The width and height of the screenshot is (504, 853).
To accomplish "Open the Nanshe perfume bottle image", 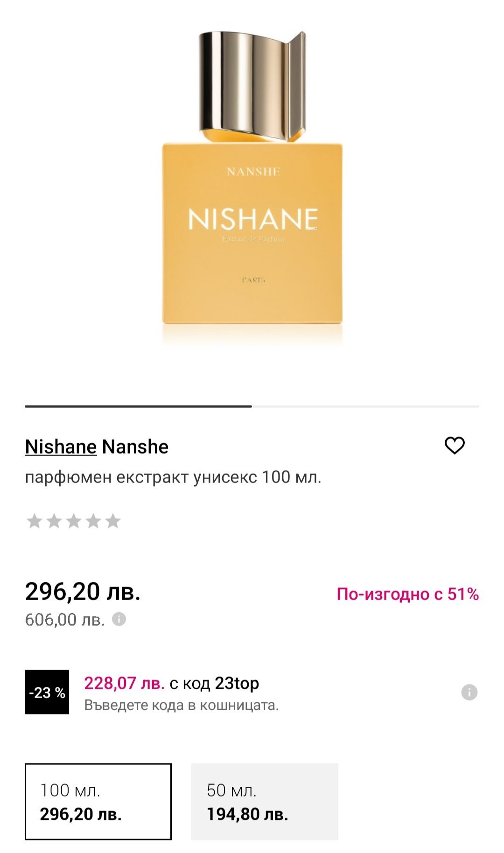I will pyautogui.click(x=252, y=233).
